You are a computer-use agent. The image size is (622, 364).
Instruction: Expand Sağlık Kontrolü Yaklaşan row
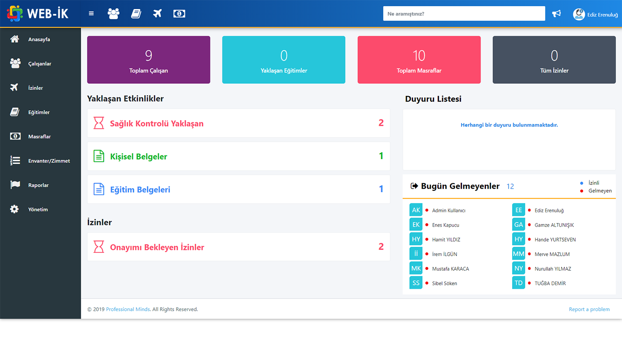tap(238, 123)
